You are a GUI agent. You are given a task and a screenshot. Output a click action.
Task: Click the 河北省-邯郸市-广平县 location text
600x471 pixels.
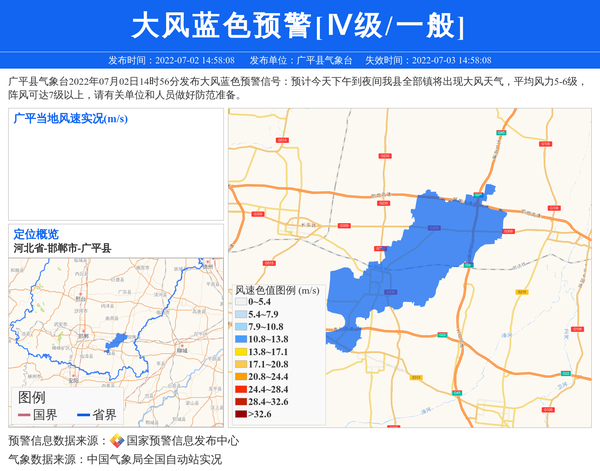click(x=62, y=248)
